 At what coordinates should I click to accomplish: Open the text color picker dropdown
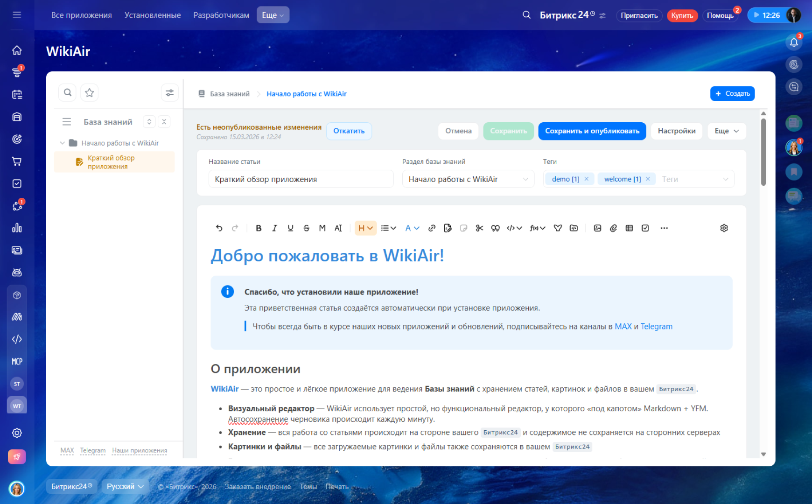pos(412,228)
